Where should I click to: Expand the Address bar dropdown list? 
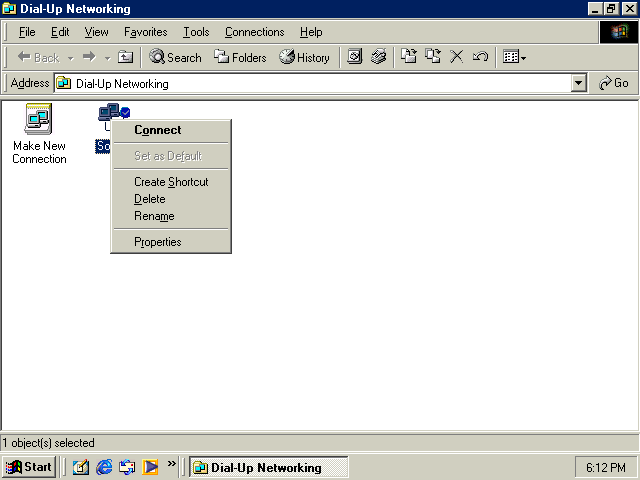[x=578, y=83]
